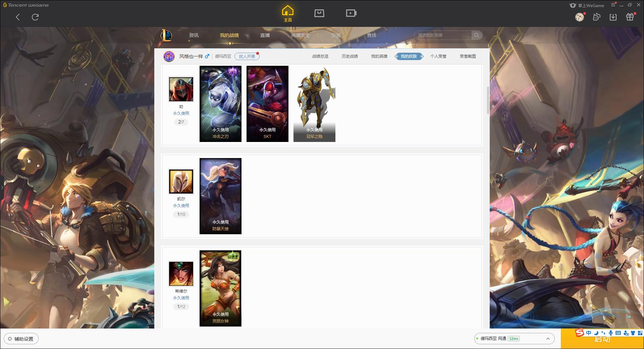The width and height of the screenshot is (644, 349).
Task: Click the 找人开黑 button
Action: (x=247, y=56)
